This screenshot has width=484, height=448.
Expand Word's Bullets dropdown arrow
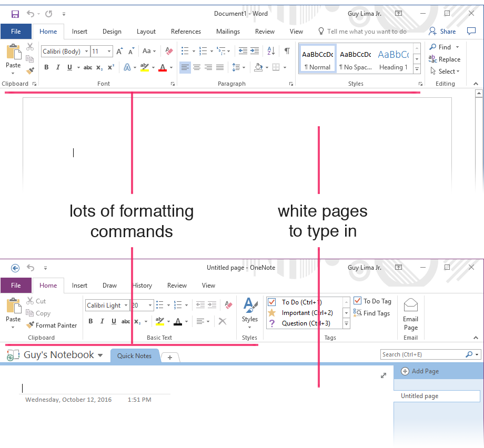point(194,51)
